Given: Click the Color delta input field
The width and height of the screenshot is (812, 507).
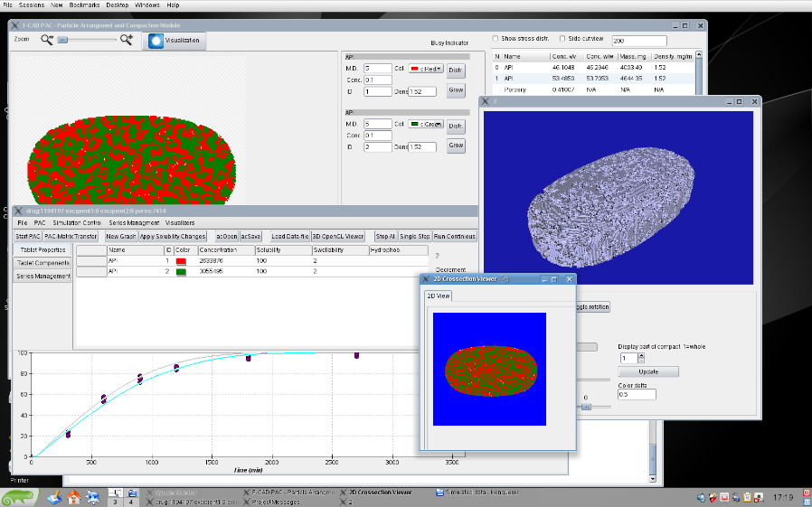Looking at the screenshot, I should [637, 394].
